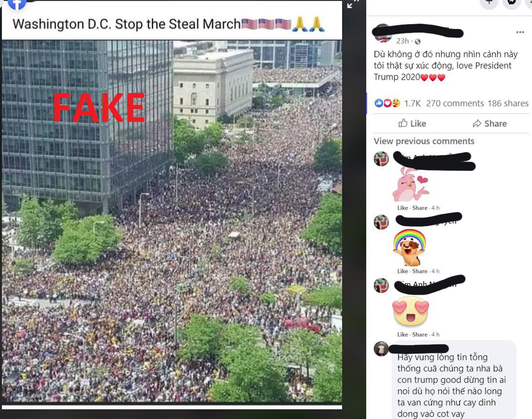The image size is (532, 419).
Task: View the reaction emoji icons summary
Action: 387,103
